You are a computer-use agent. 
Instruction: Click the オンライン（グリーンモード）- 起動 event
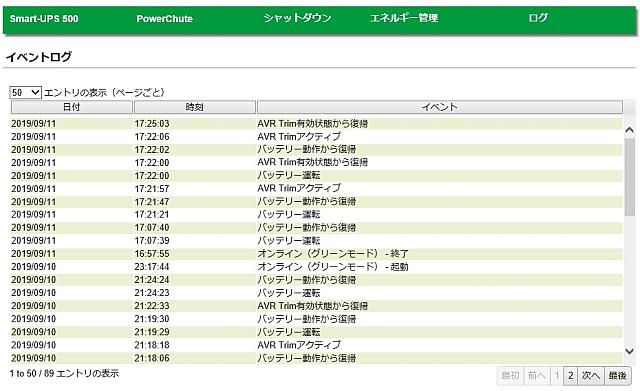click(x=333, y=267)
